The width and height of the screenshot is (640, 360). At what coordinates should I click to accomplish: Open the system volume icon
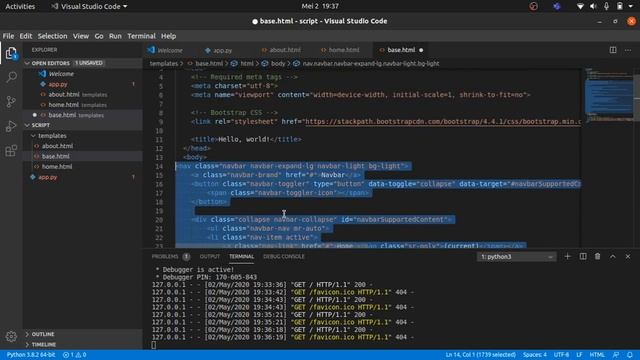click(593, 6)
